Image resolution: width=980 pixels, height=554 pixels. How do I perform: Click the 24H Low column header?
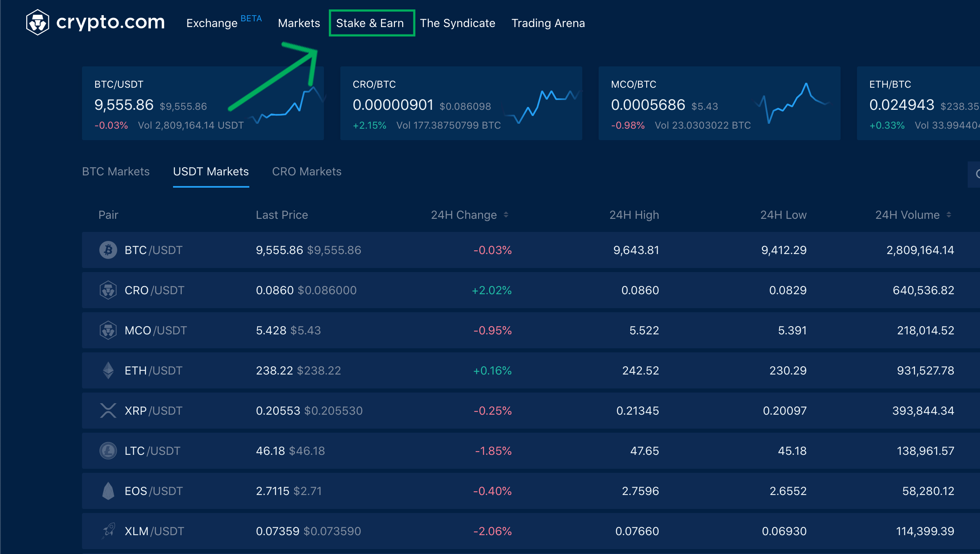pos(784,215)
